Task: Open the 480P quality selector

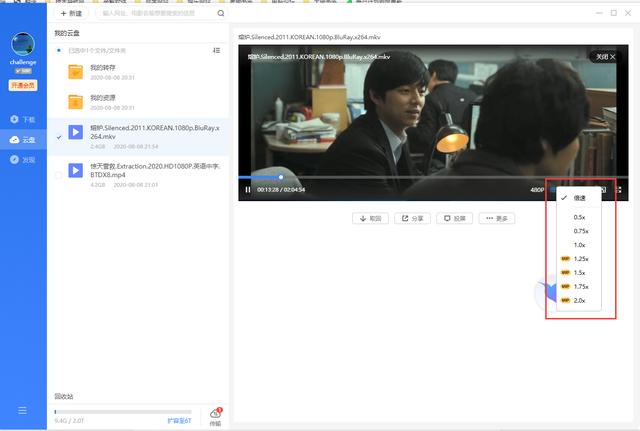Action: click(537, 189)
